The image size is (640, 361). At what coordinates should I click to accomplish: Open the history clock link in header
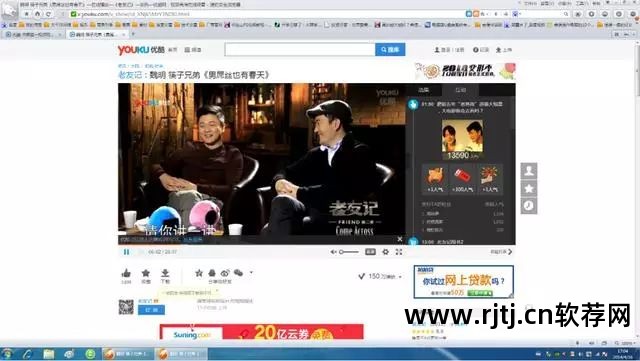(x=481, y=50)
